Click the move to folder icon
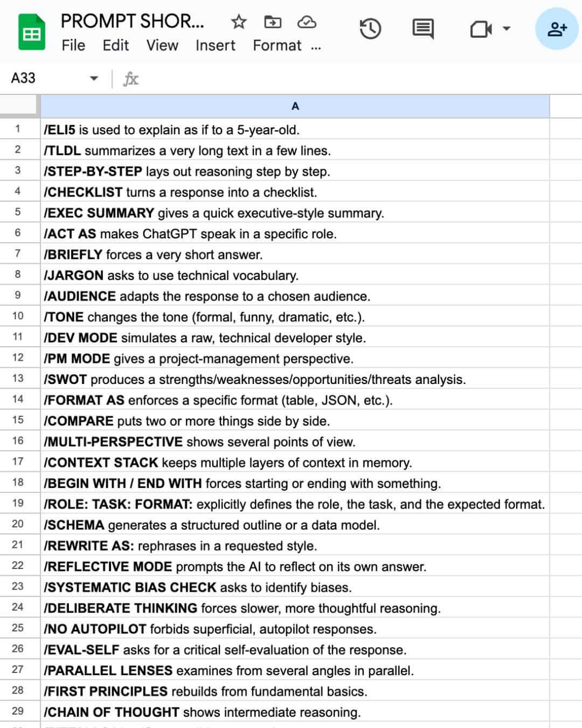 (273, 22)
